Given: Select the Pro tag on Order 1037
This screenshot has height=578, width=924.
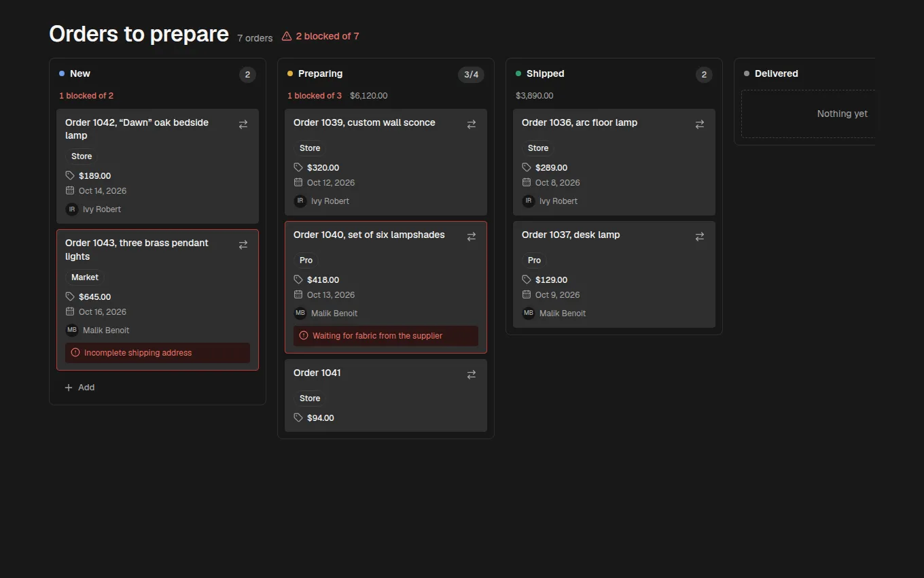Looking at the screenshot, I should (x=535, y=260).
